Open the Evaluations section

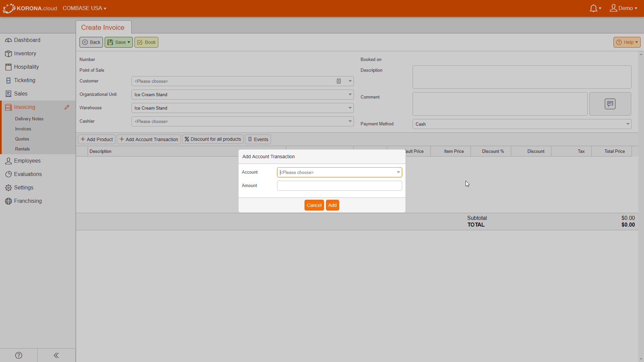click(x=38, y=174)
